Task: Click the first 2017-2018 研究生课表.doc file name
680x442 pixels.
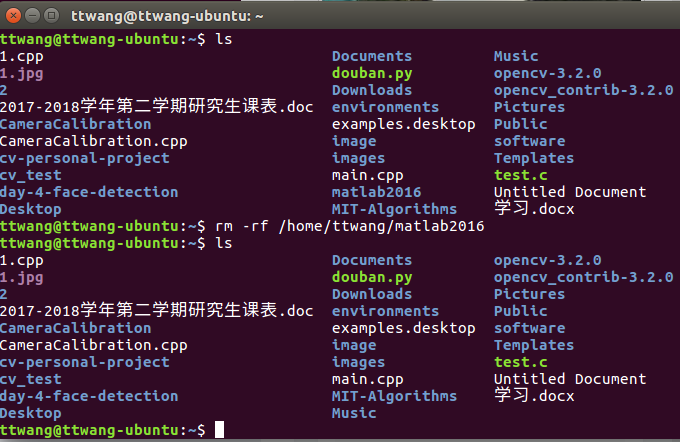Action: tap(156, 107)
